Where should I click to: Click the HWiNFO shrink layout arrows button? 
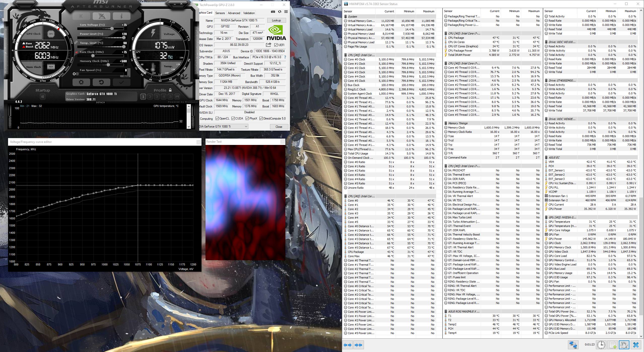point(359,345)
